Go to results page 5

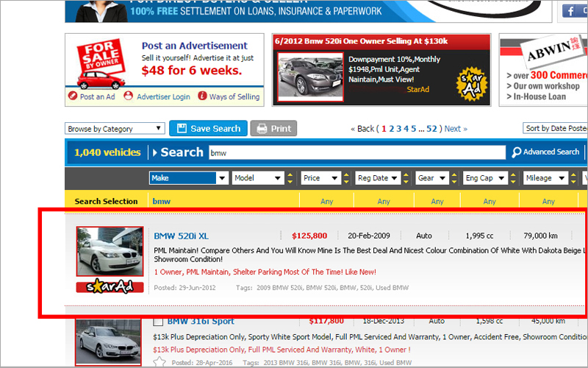[413, 129]
